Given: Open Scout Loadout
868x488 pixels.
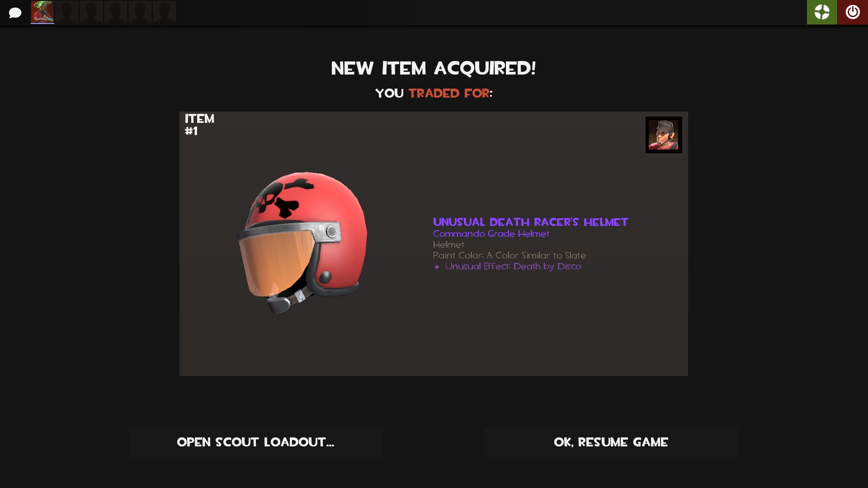Looking at the screenshot, I should tap(255, 442).
